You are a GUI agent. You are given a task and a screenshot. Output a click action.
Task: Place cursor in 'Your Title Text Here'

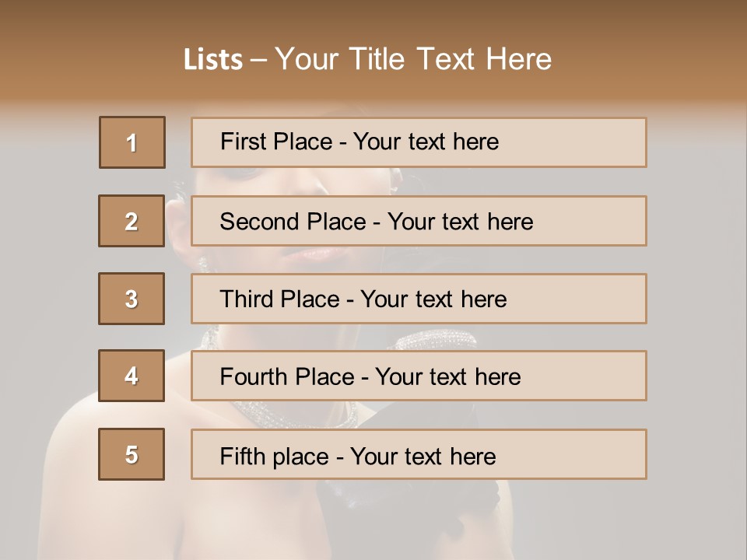413,60
